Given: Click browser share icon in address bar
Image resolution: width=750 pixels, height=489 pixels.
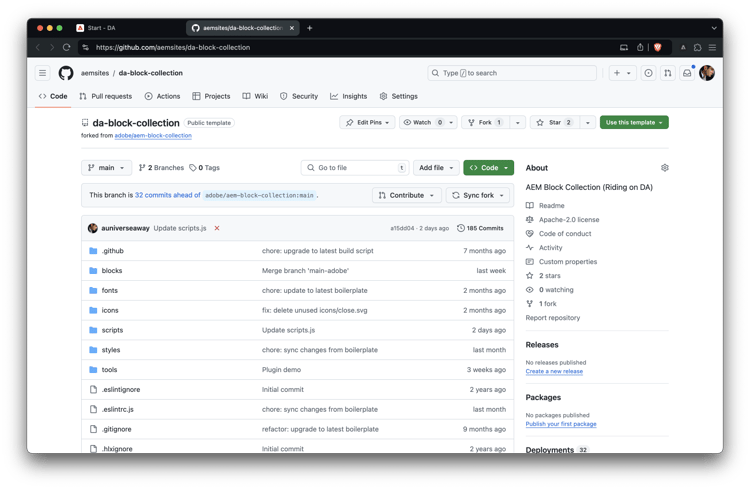Looking at the screenshot, I should click(x=640, y=47).
